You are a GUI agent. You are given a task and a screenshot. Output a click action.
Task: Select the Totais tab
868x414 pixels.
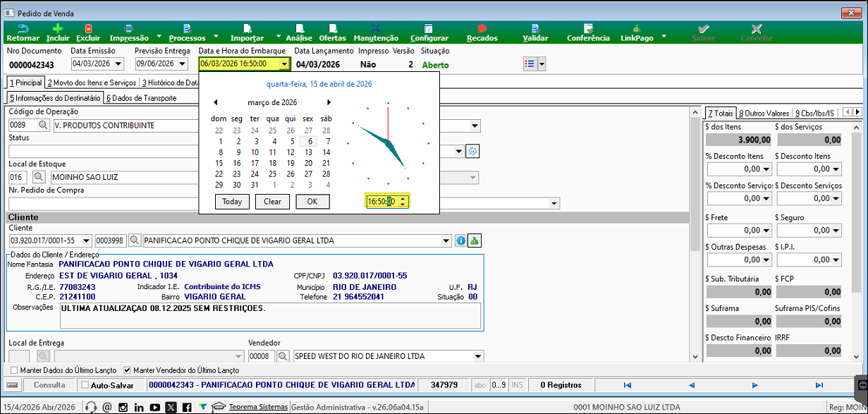click(x=721, y=113)
